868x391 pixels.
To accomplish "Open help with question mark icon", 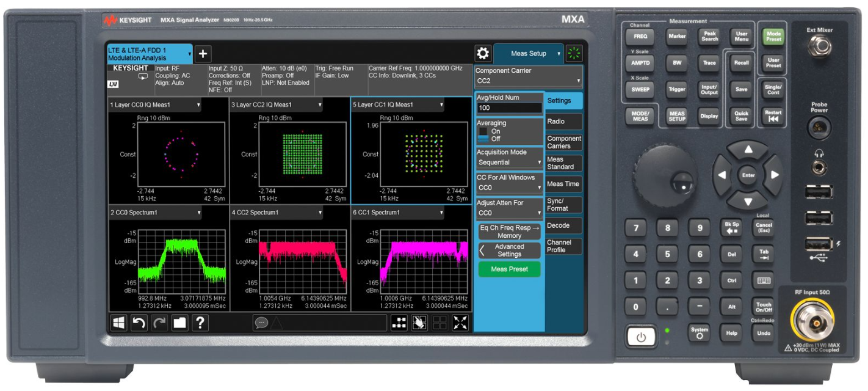I will 200,323.
